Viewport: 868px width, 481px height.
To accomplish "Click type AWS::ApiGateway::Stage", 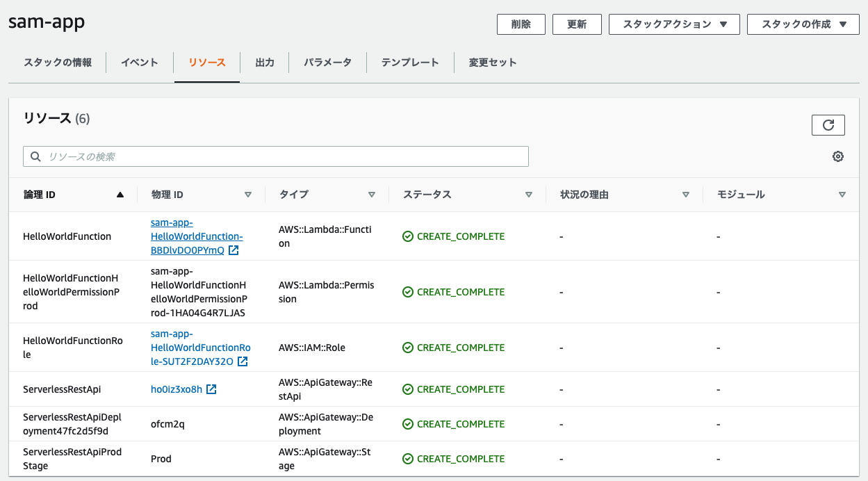I will pos(325,459).
